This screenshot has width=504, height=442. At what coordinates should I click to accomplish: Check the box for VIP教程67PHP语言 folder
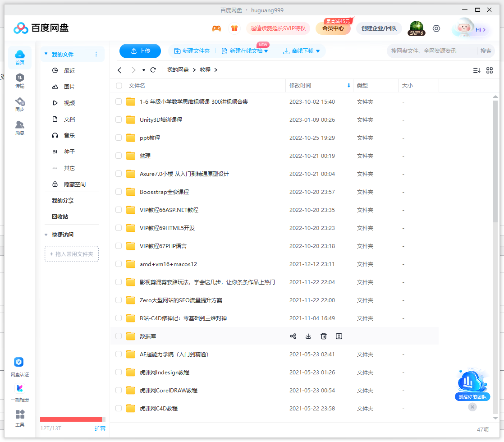(119, 246)
